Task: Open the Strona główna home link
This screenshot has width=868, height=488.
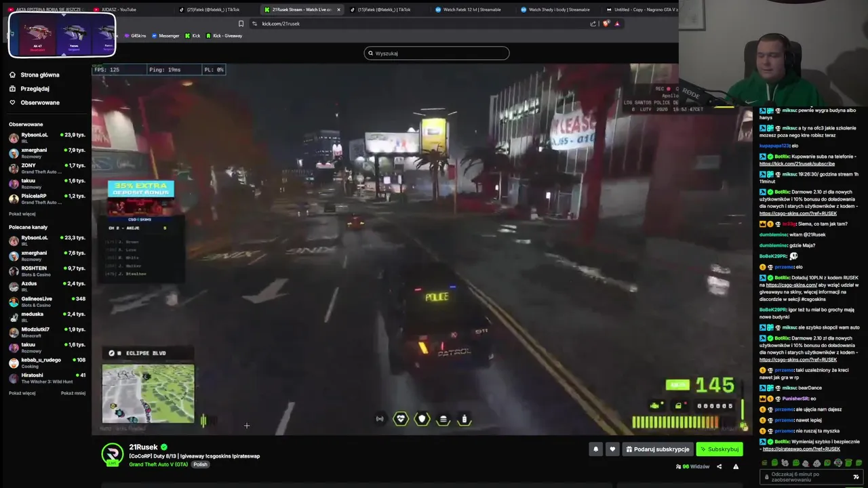Action: [34, 75]
